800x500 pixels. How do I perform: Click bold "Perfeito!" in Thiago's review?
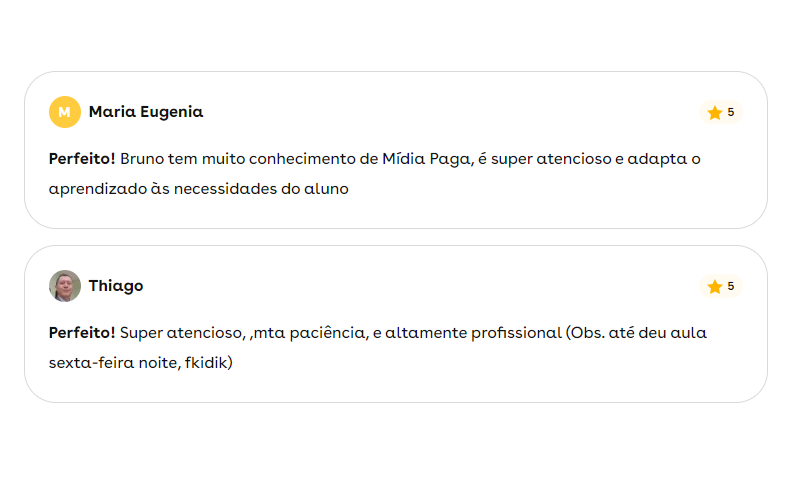tap(82, 332)
